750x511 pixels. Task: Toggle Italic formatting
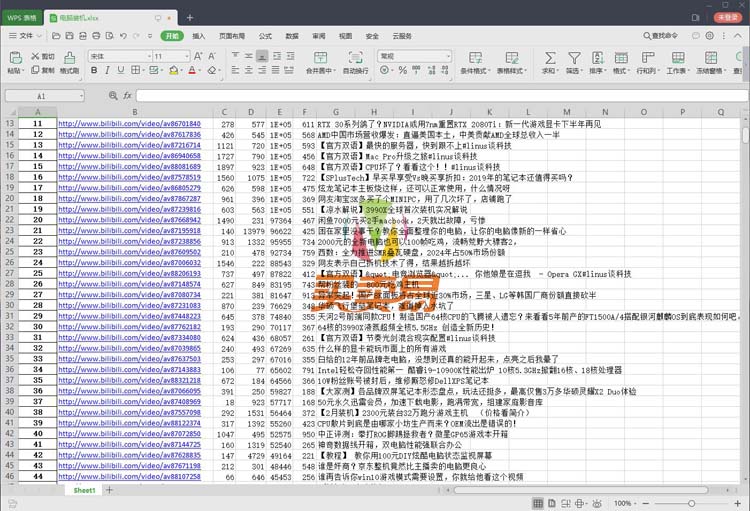(x=107, y=70)
